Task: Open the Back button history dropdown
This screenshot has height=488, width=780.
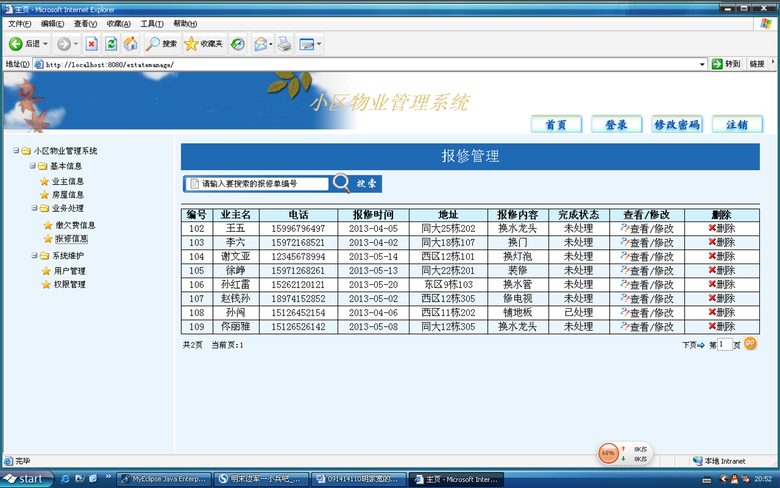Action: (x=45, y=44)
